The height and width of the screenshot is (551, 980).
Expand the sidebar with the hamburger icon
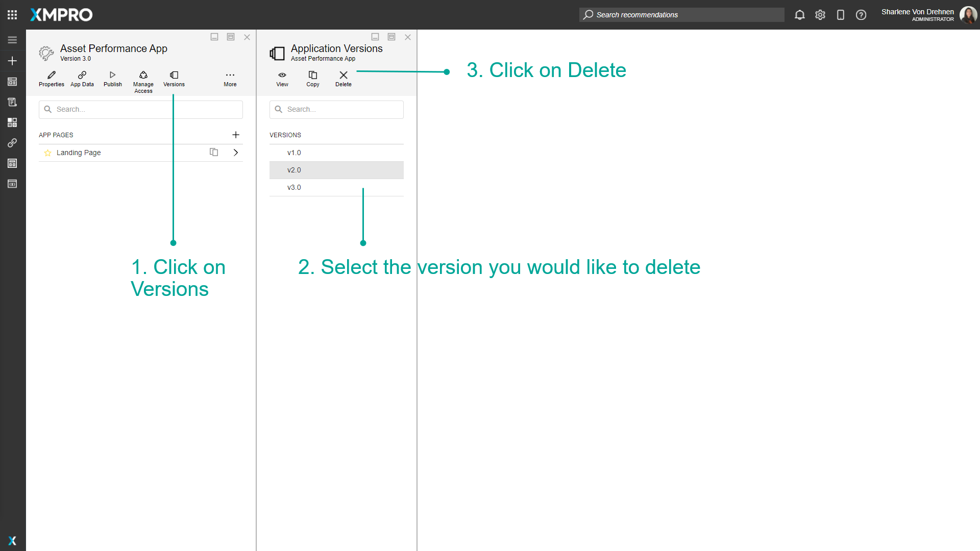(12, 39)
